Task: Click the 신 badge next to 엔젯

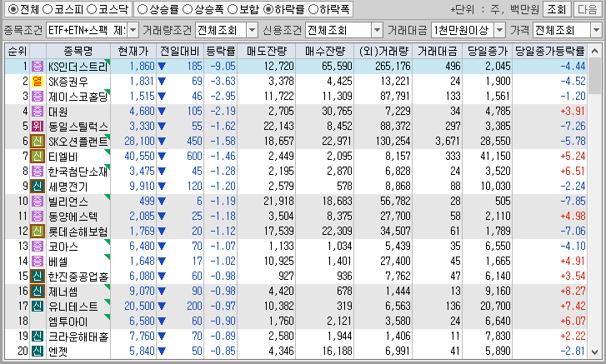Action: [38, 352]
